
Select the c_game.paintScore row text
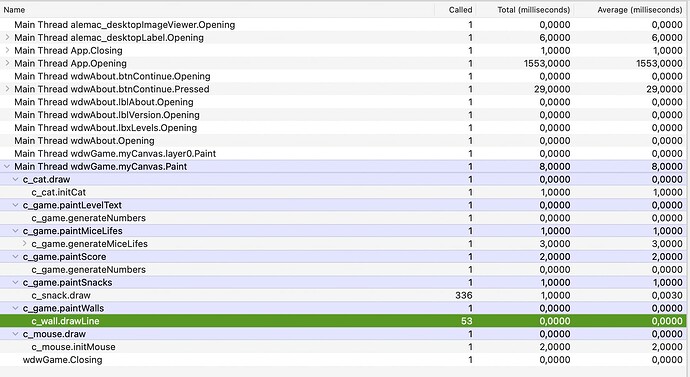pos(64,256)
